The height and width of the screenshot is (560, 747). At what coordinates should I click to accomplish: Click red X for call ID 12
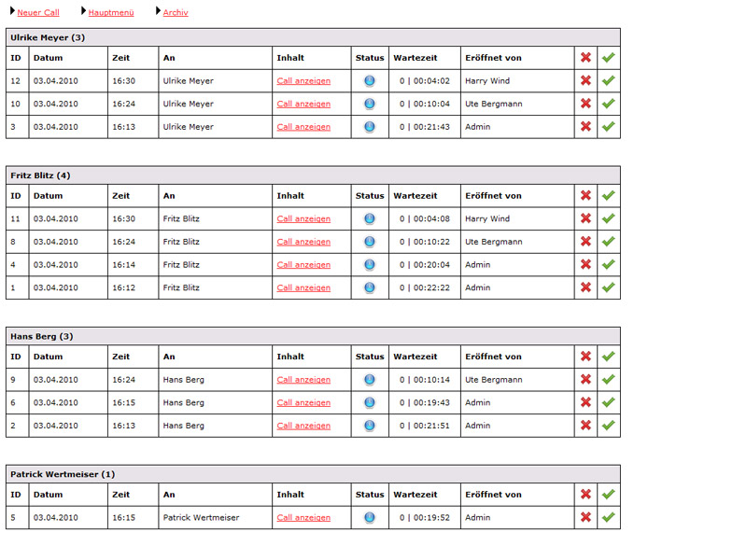[586, 80]
